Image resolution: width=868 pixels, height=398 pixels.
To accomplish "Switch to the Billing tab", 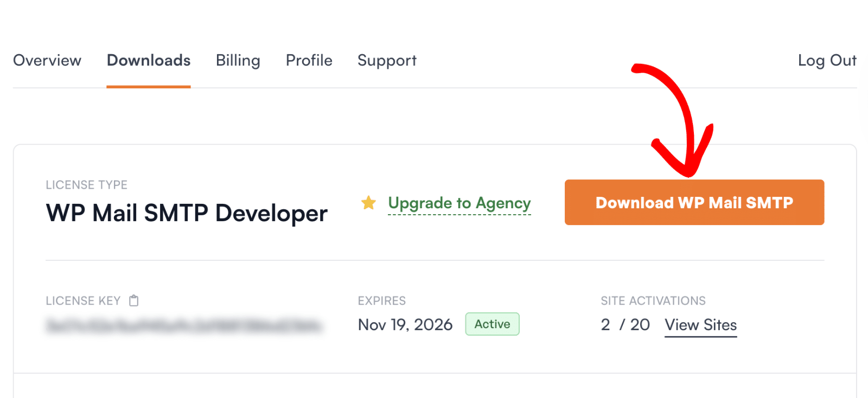I will point(238,60).
